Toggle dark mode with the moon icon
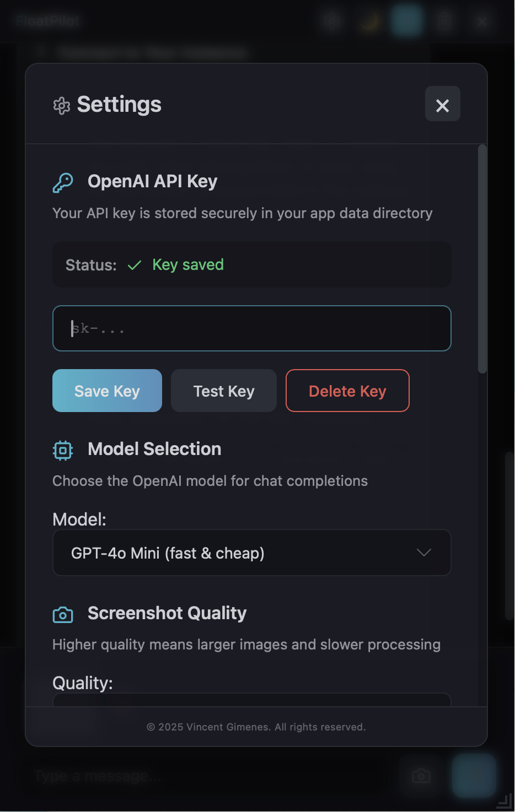 (x=369, y=21)
